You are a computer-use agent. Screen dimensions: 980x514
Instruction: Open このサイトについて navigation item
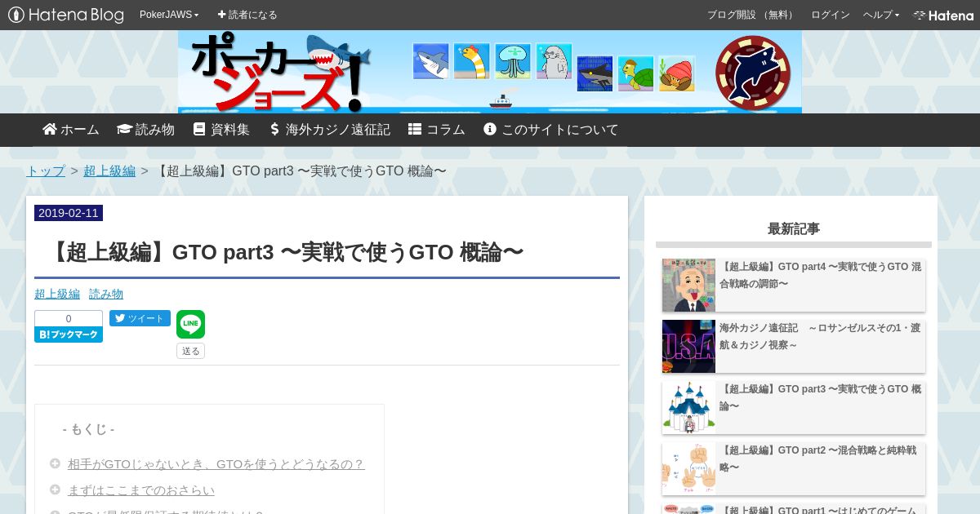click(x=551, y=130)
